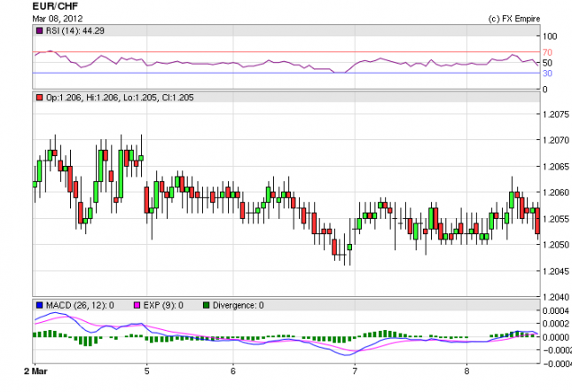Click the red 70 RSI threshold line
Screen dimensions: 572x392
(286, 52)
